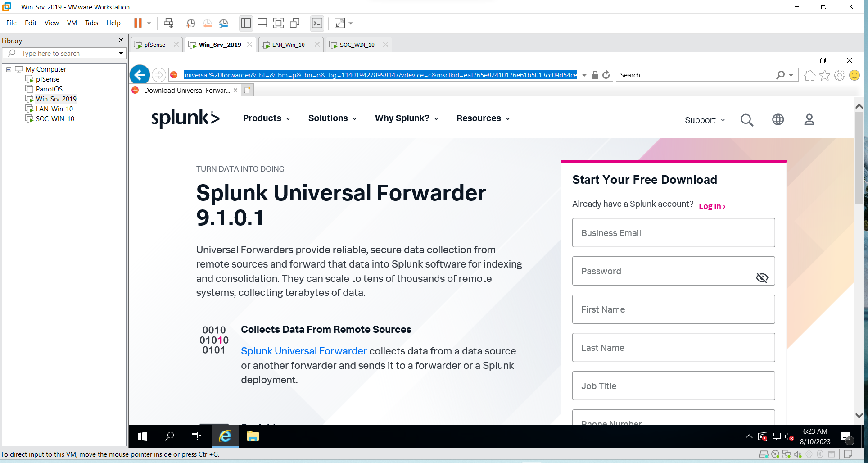
Task: Open the snapshot manager icon
Action: [224, 23]
